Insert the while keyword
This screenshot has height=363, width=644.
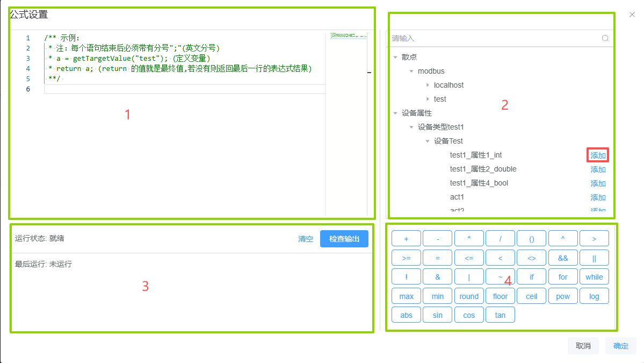point(594,276)
